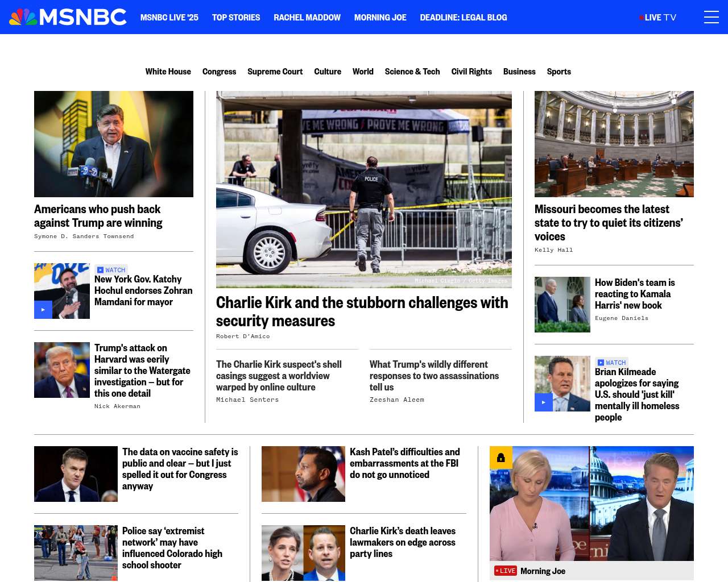728x582 pixels.
Task: Open the Morning Joe live title
Action: [543, 571]
